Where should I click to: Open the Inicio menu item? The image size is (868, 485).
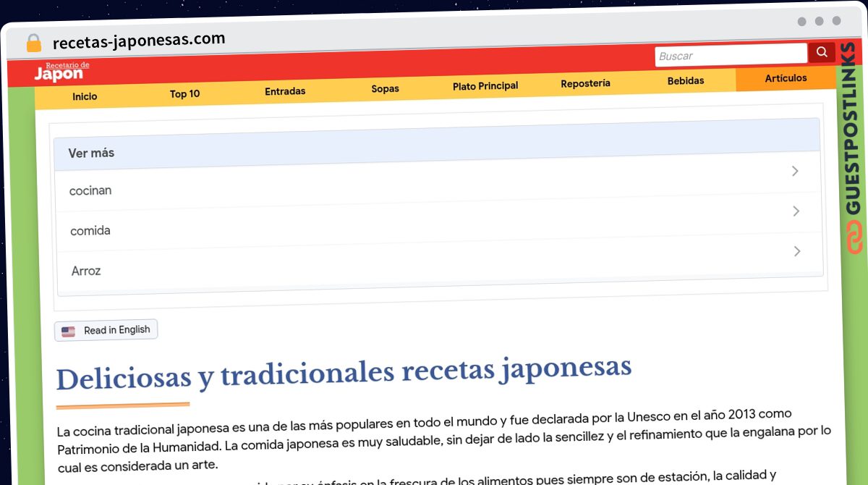(x=85, y=96)
